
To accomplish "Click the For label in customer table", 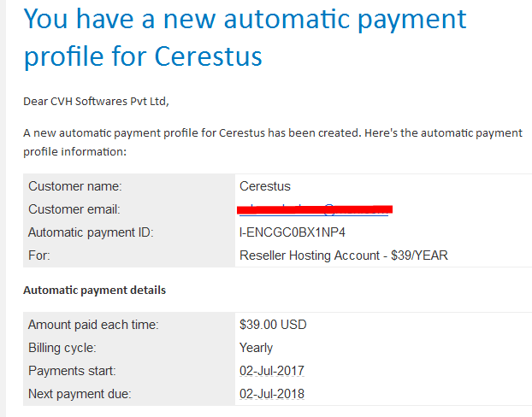I will click(39, 255).
